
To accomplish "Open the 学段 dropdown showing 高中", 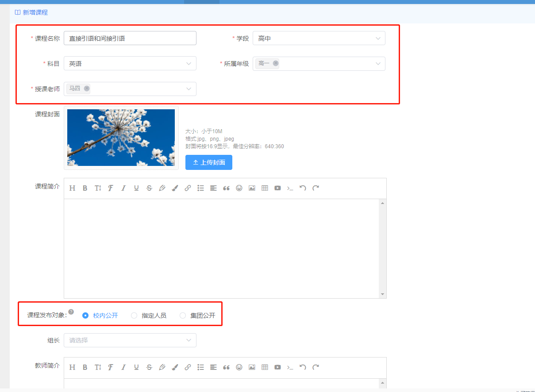I will coord(319,38).
